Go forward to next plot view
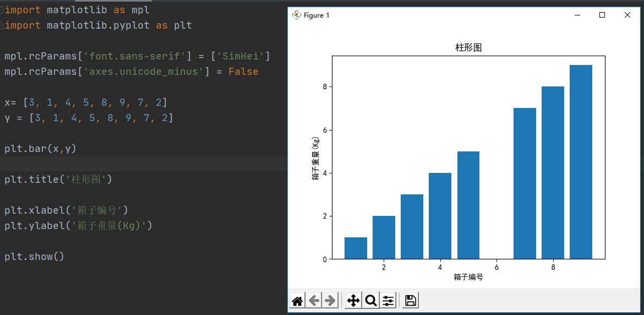The image size is (644, 315). (330, 301)
